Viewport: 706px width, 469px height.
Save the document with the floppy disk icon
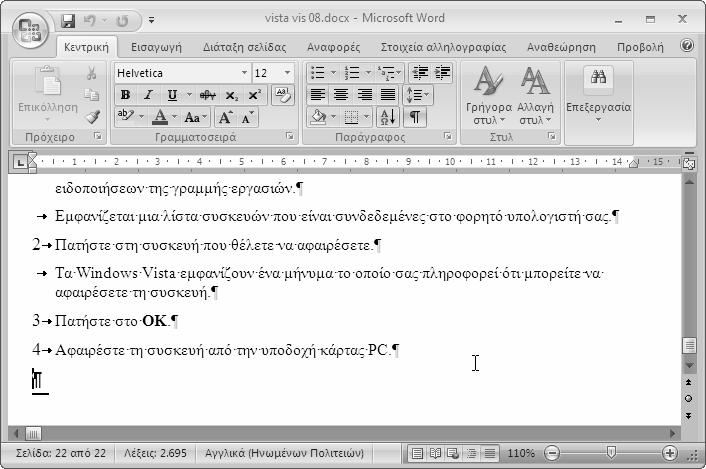click(x=68, y=21)
